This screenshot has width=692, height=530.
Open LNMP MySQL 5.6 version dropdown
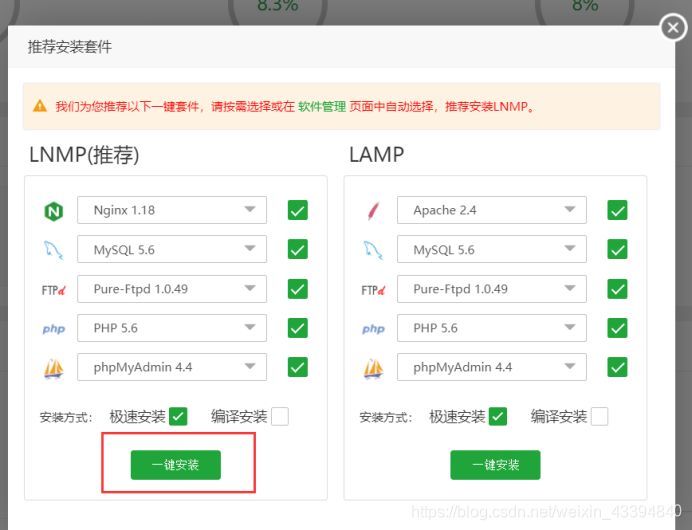pos(172,249)
